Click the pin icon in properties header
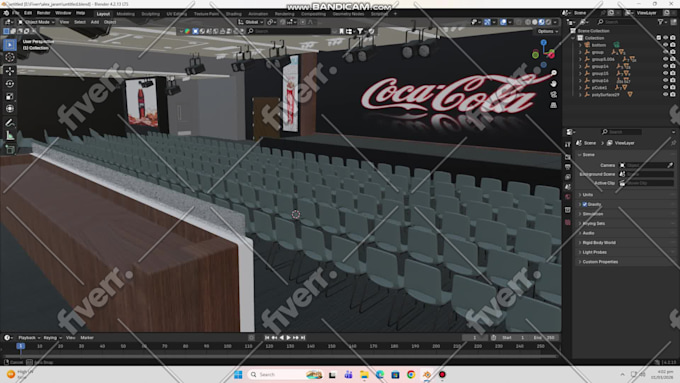The height and width of the screenshot is (383, 680). (x=673, y=143)
